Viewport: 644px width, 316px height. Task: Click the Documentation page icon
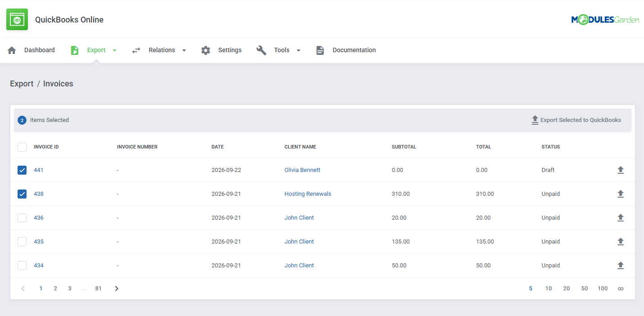pyautogui.click(x=320, y=50)
